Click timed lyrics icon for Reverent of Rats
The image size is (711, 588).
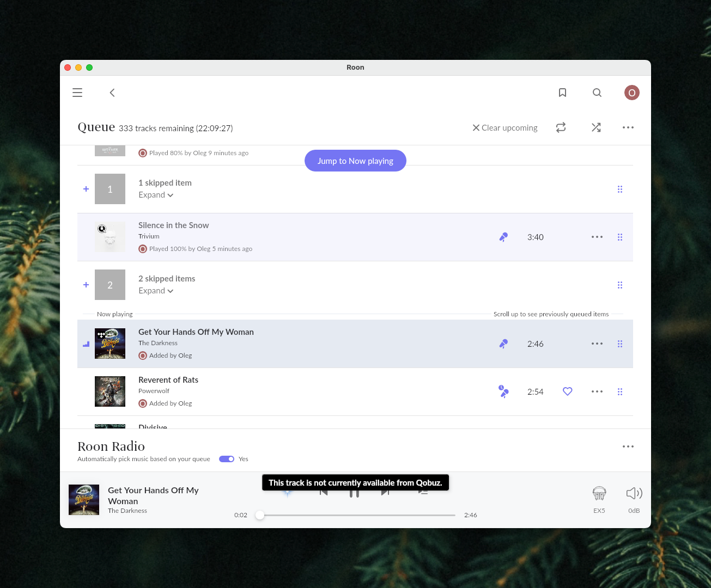(503, 391)
